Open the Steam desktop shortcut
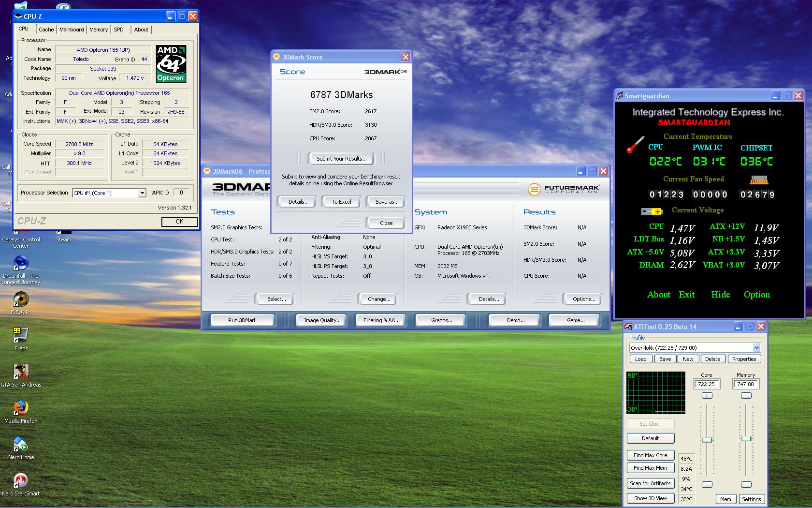Screen dimensions: 812x508 pyautogui.click(x=63, y=236)
